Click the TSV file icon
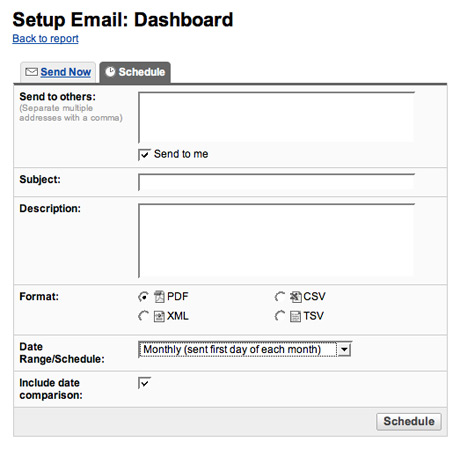The height and width of the screenshot is (449, 460). 295,316
